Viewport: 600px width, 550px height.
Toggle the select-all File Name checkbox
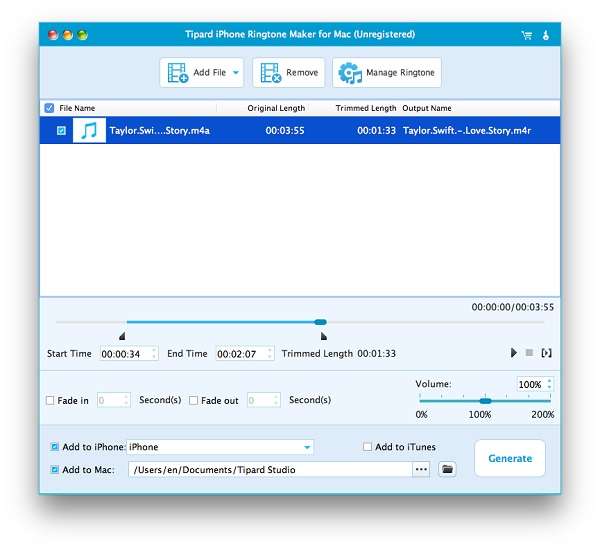(49, 108)
